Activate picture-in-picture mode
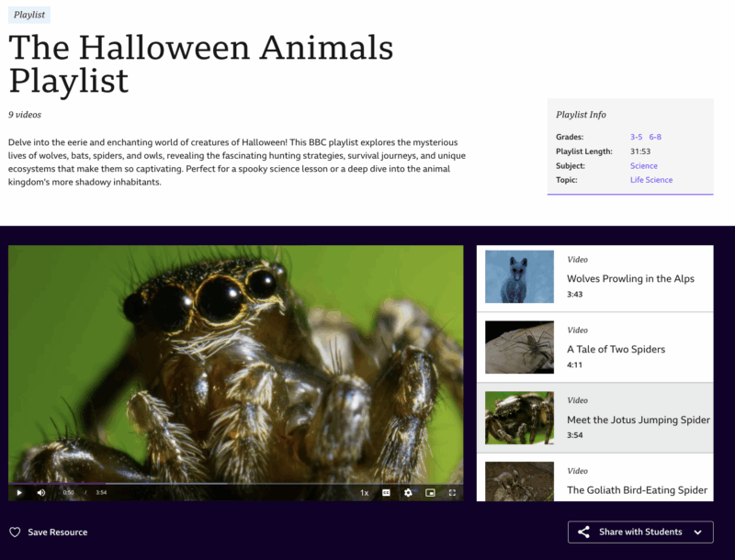The height and width of the screenshot is (560, 735). (x=430, y=492)
